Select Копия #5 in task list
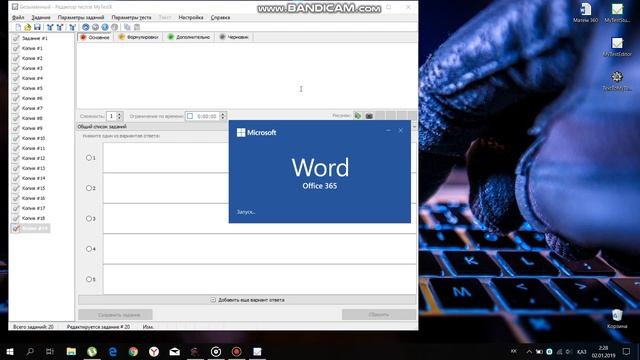Viewport: 640px width, 360px height. (x=32, y=88)
